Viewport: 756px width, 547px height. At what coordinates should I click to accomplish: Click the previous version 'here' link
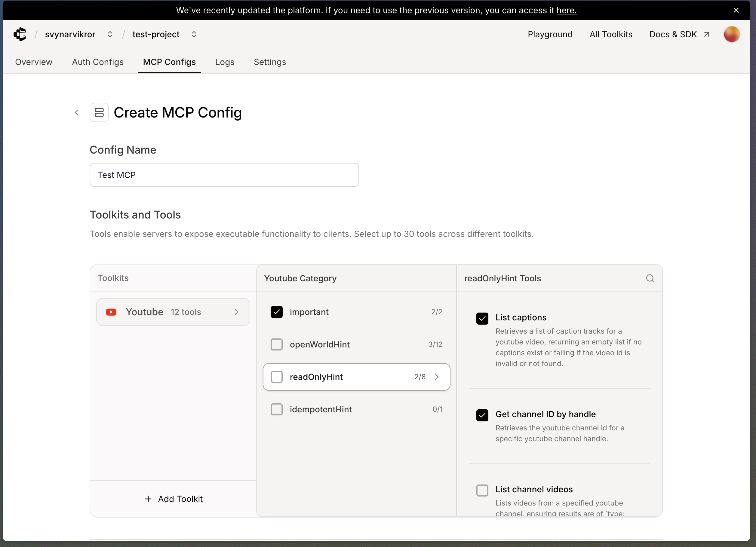click(x=566, y=10)
